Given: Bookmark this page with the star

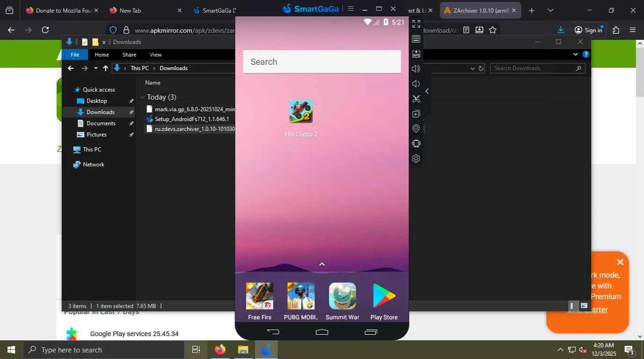Looking at the screenshot, I should coord(493,30).
